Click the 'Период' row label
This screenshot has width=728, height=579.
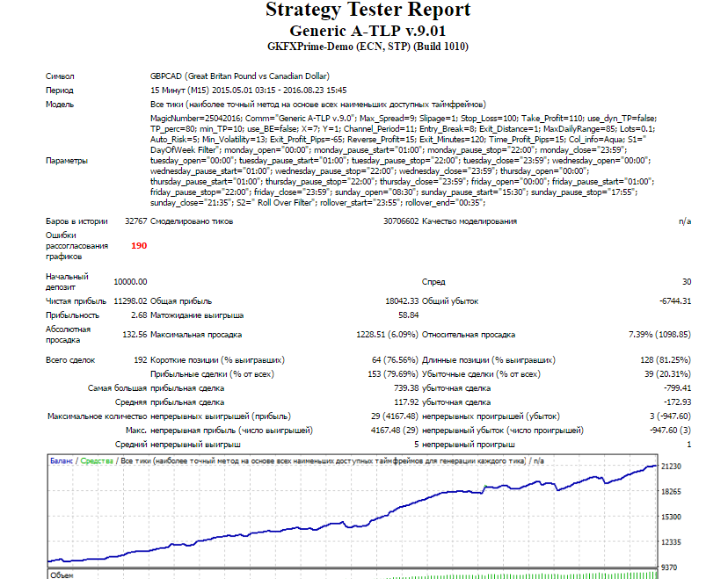[x=60, y=90]
